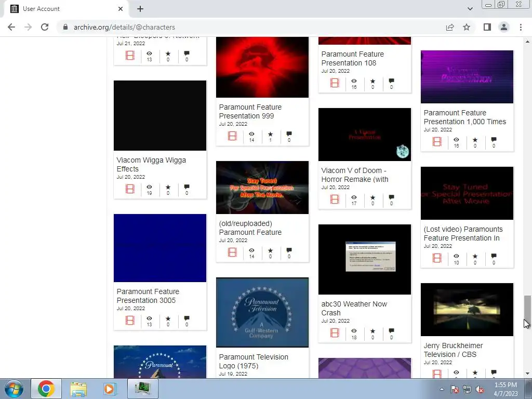Screen dimensions: 532x399
Task: Click movie icon on Viacom Wigga Wigga card
Action: pyautogui.click(x=130, y=189)
